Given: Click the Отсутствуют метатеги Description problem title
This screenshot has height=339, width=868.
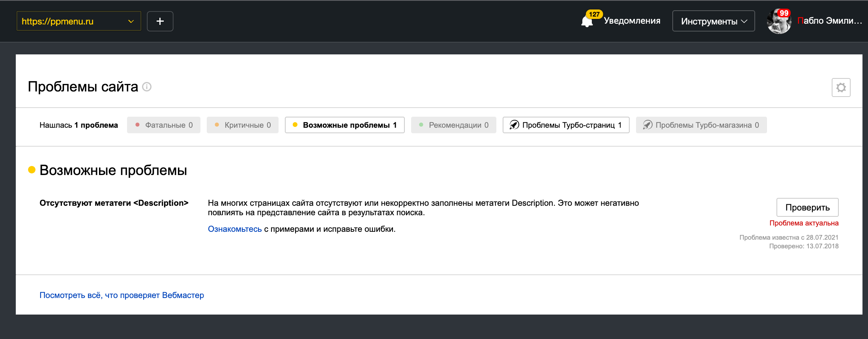Looking at the screenshot, I should [x=114, y=203].
